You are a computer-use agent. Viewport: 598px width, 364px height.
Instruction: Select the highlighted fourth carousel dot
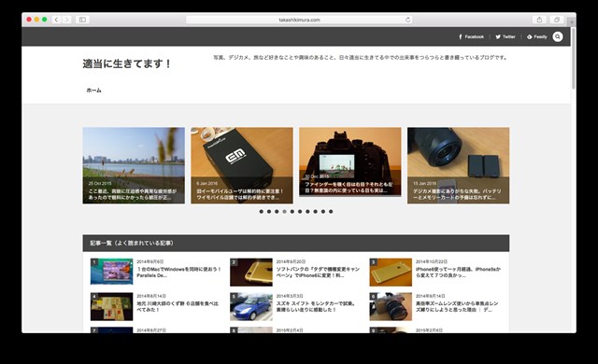pos(284,211)
